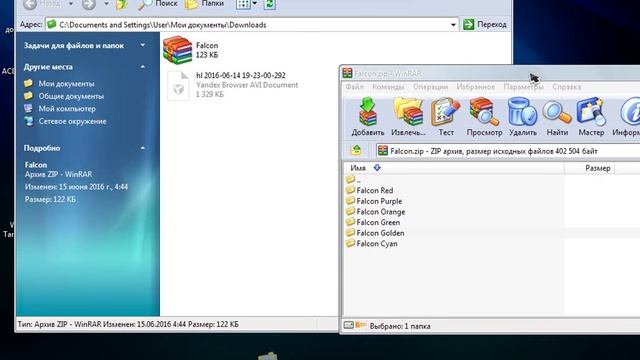
Task: Open the Команды menu in WinRAR
Action: pyautogui.click(x=388, y=87)
